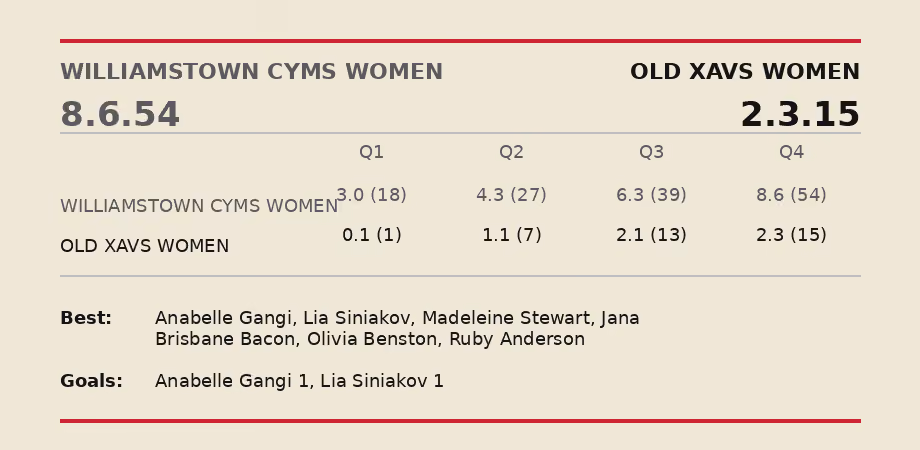This screenshot has width=920, height=450.
Task: Click the Williamstown CYMS Women row label
Action: (x=199, y=206)
